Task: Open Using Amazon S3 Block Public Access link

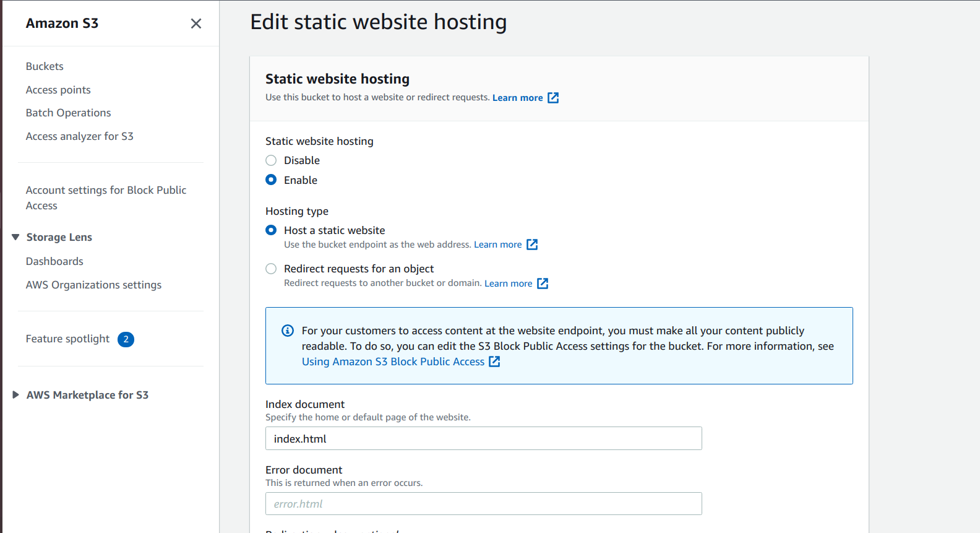Action: coord(393,362)
